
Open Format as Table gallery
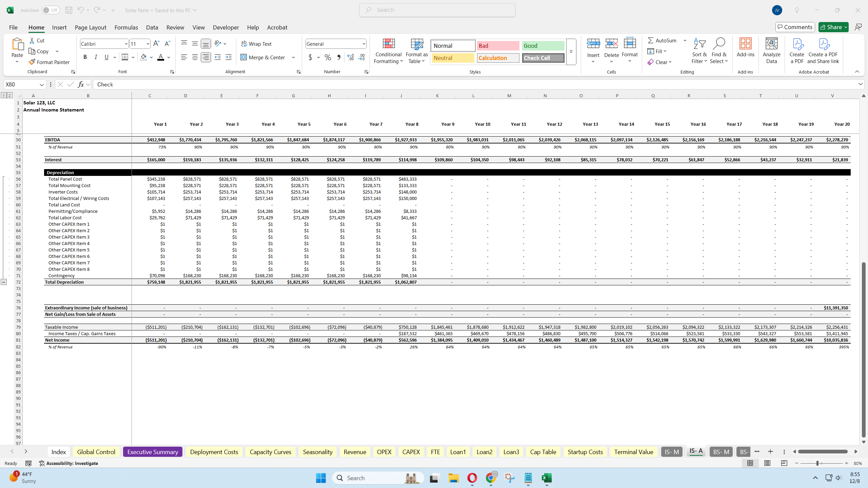pos(417,51)
